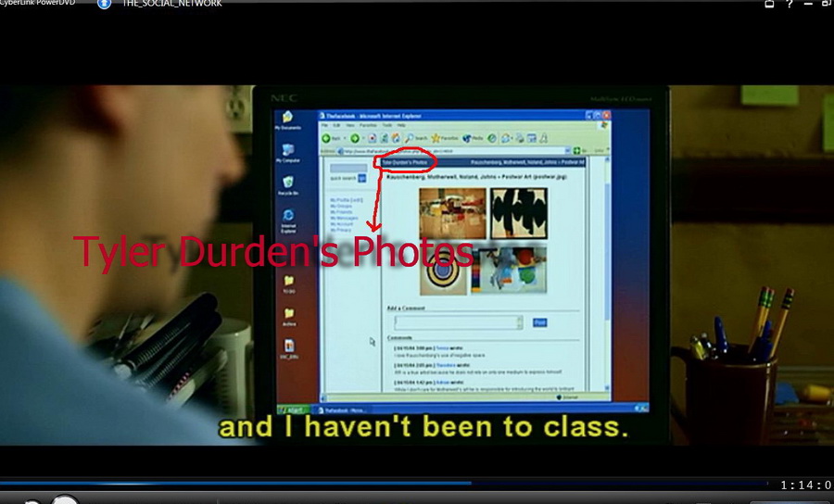
Task: Select the Recycle Bin desktop icon
Action: pos(288,185)
